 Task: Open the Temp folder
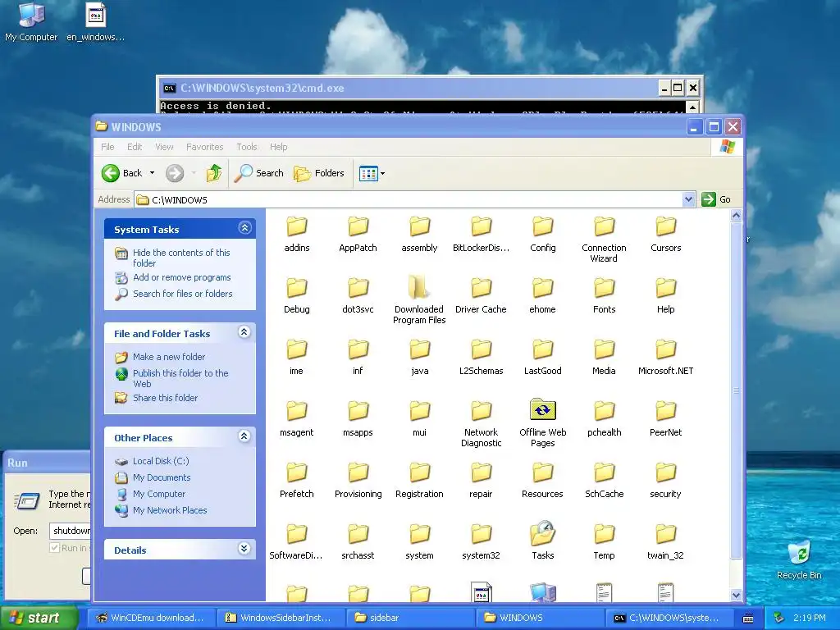click(x=605, y=541)
